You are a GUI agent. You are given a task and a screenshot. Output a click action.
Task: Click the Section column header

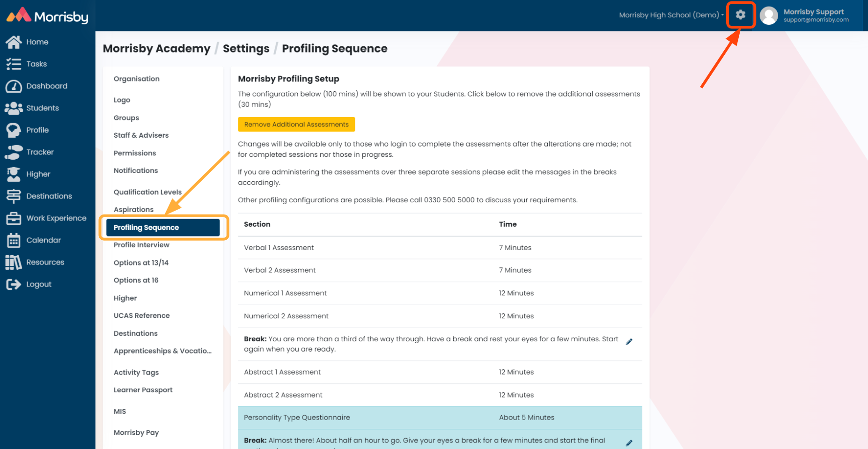click(x=257, y=224)
